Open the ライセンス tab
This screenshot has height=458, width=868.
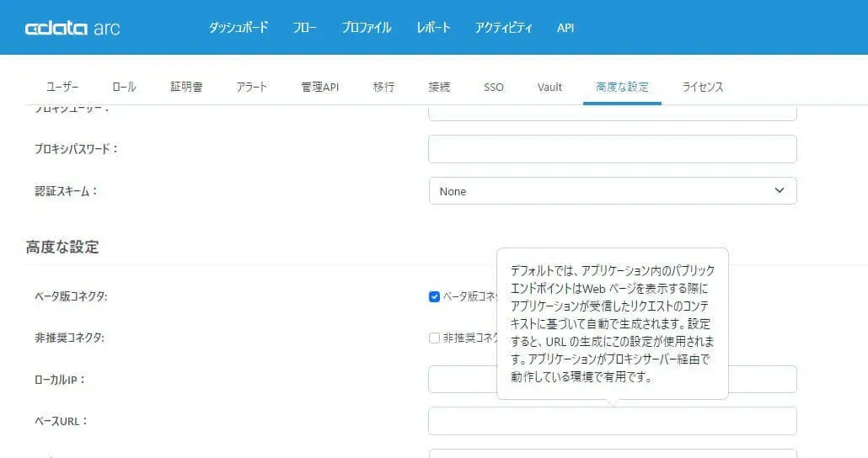[x=703, y=87]
